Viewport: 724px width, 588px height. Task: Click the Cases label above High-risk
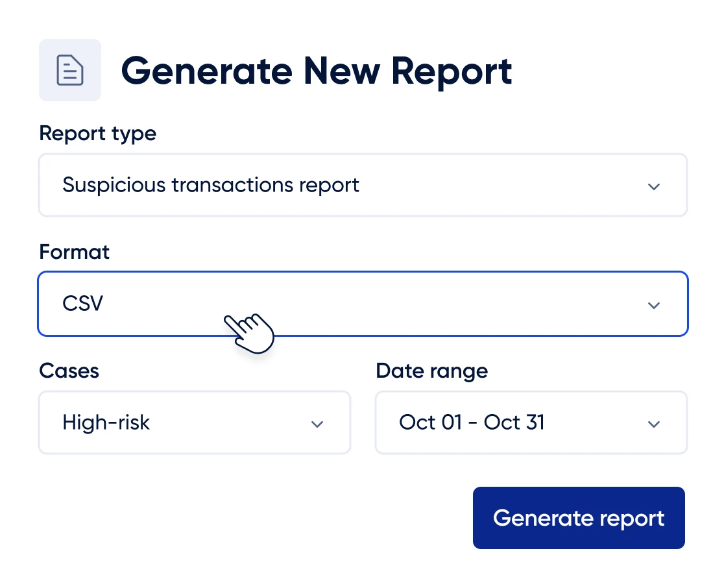pyautogui.click(x=69, y=371)
